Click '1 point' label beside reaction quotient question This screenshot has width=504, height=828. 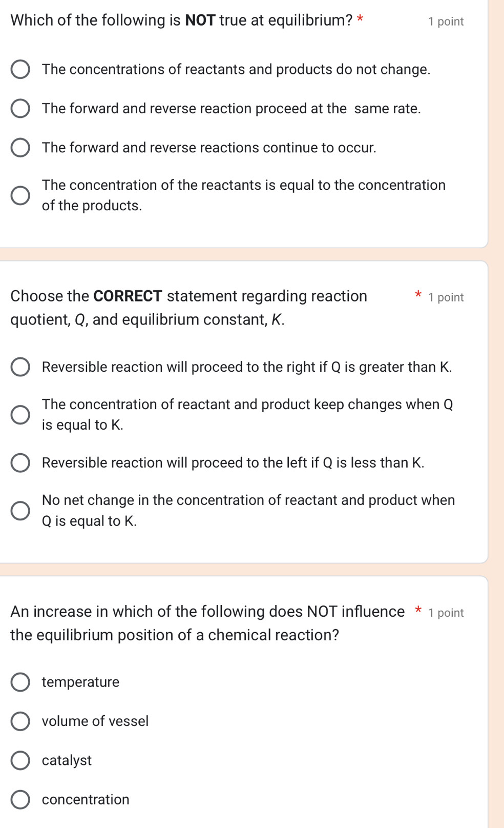click(446, 297)
